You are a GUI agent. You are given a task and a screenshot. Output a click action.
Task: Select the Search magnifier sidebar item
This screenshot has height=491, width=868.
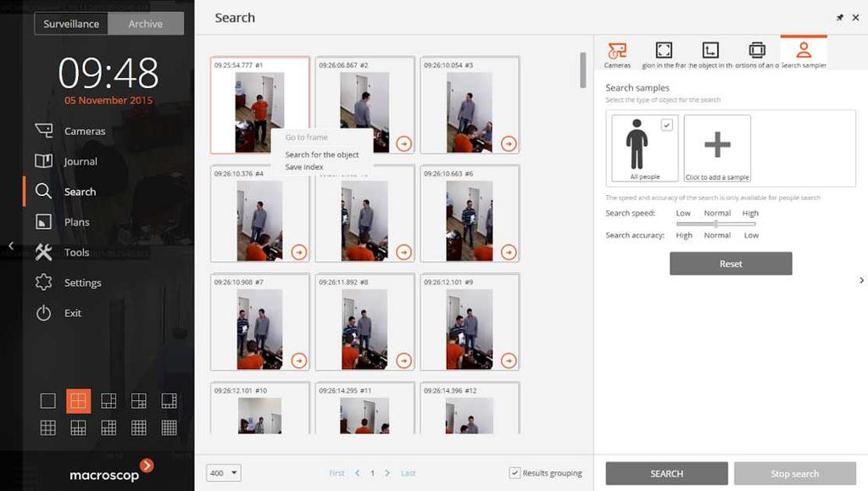tap(65, 192)
